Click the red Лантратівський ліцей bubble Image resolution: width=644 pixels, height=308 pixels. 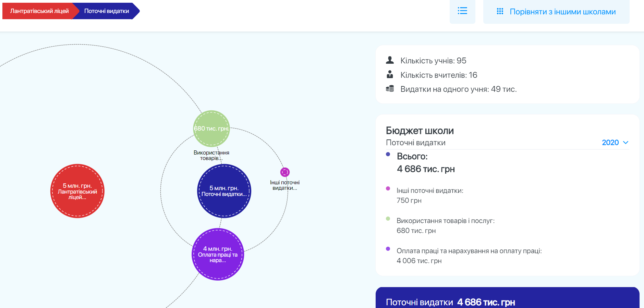[77, 191]
